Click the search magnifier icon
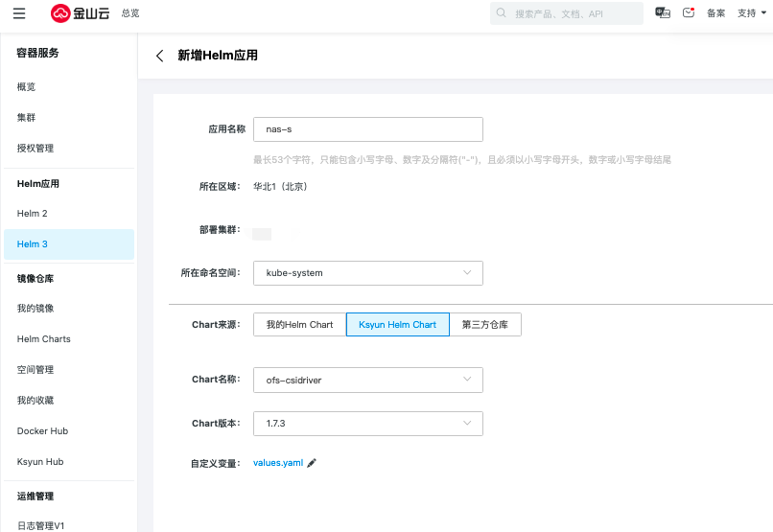The image size is (773, 532). 502,13
